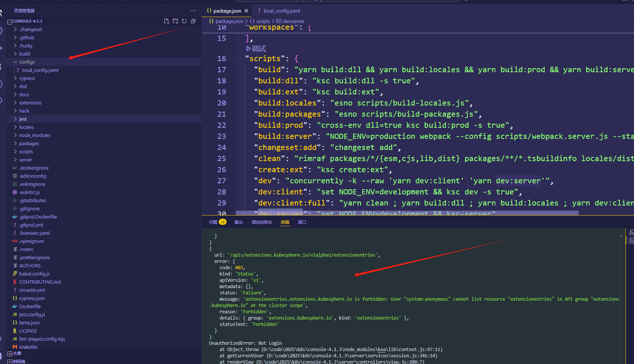Click dev:server breadcrumb item
The image size is (634, 364).
(290, 21)
